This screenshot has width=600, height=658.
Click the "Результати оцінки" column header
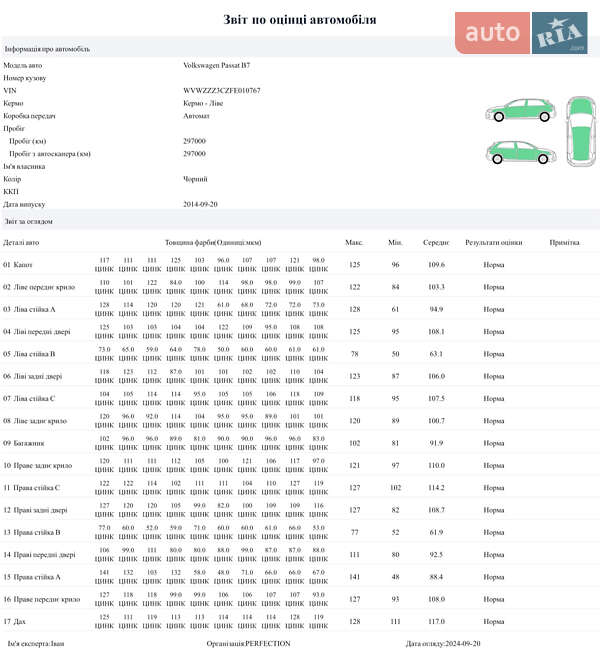pos(494,243)
